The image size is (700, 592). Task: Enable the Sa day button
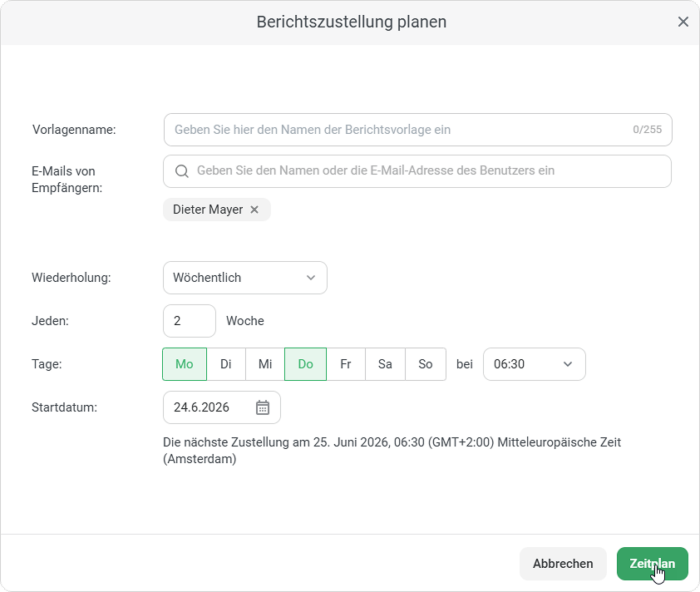(x=385, y=364)
